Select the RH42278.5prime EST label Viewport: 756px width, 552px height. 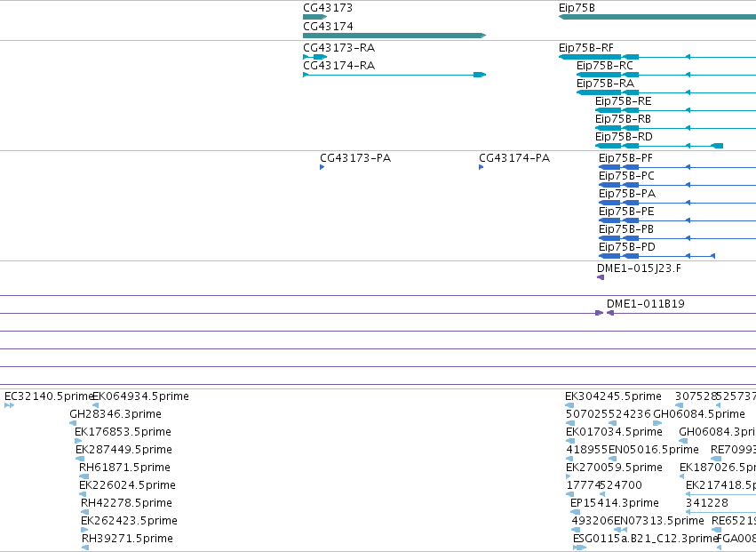(x=126, y=503)
